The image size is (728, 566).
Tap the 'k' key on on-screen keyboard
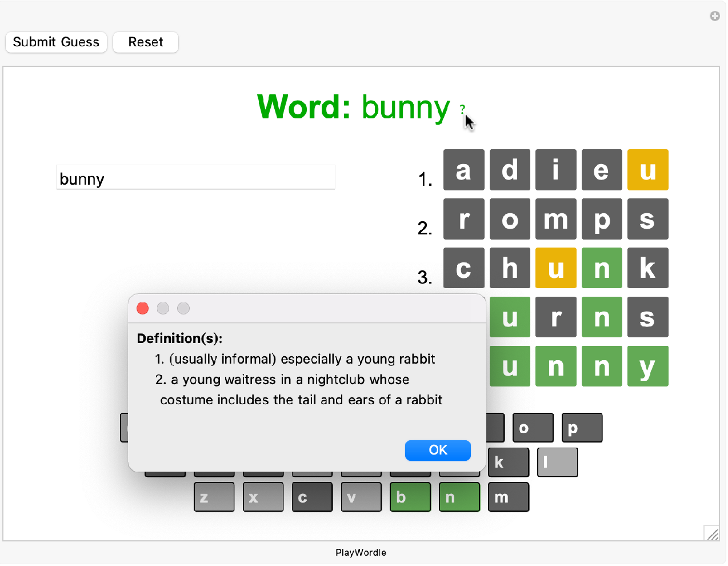[508, 463]
